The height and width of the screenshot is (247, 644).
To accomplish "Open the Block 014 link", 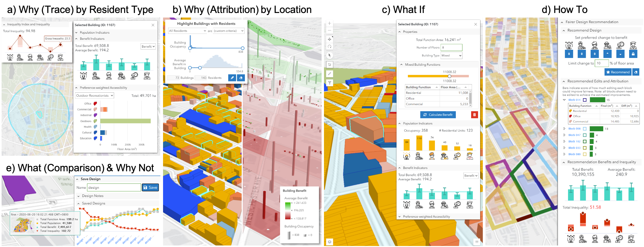I will pos(574,100).
